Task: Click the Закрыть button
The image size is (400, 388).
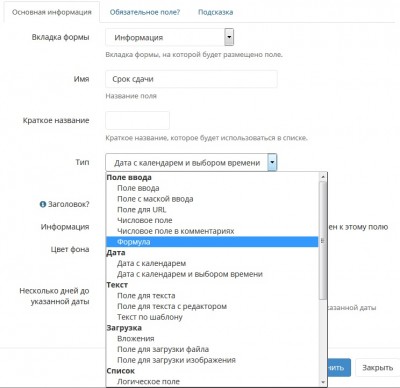Action: tap(378, 368)
